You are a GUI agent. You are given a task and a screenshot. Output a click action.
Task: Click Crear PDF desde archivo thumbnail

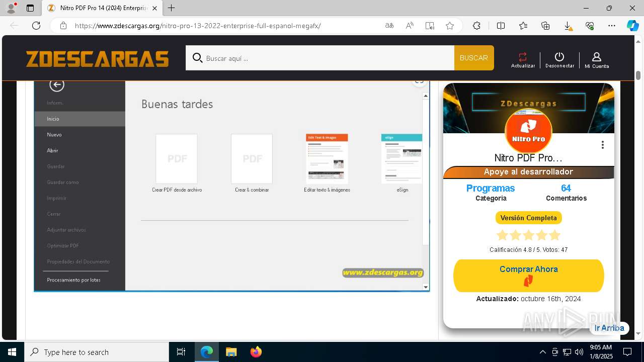(177, 158)
